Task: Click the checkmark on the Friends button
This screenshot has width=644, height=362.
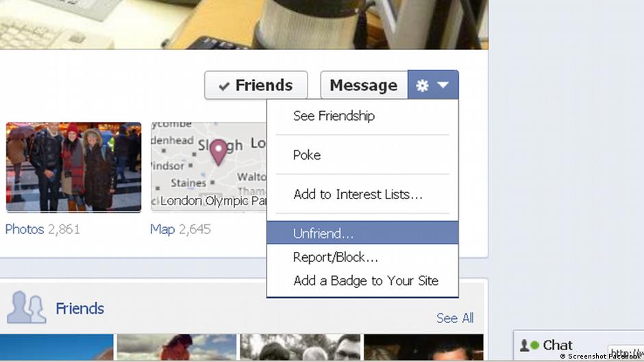Action: pos(224,86)
